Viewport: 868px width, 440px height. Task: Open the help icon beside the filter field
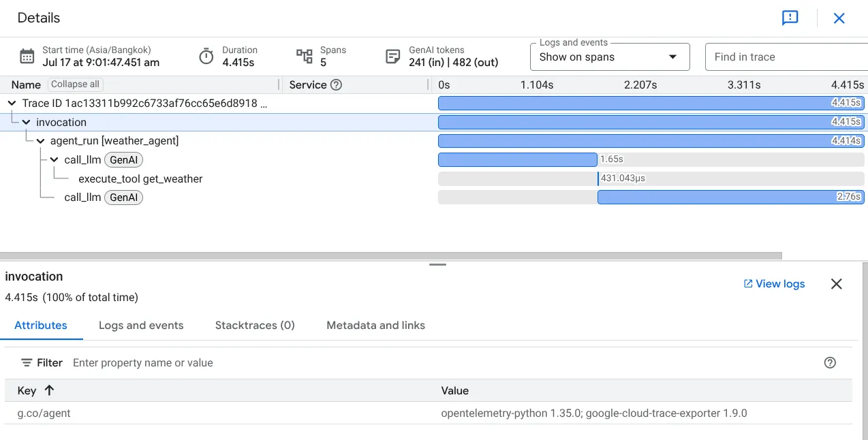830,362
